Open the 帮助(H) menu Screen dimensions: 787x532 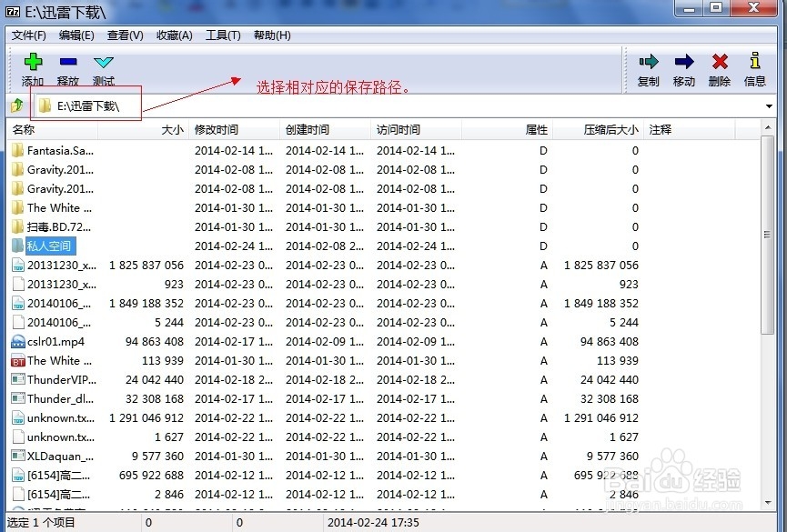click(x=272, y=35)
